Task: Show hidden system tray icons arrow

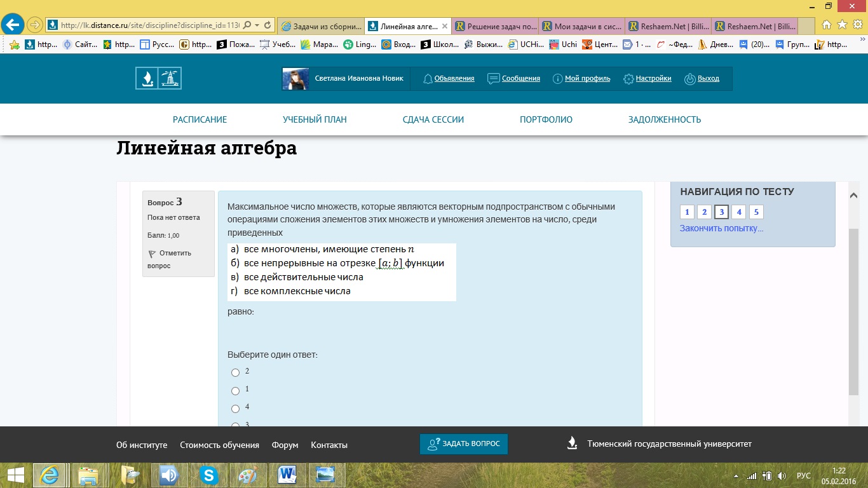Action: [x=736, y=476]
